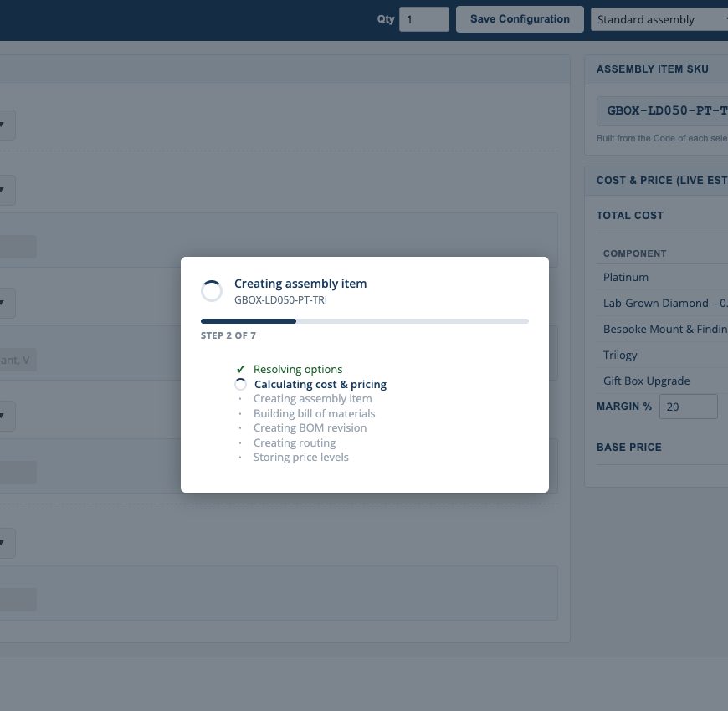Click the spinner beside Calculating cost & pricing
Image resolution: width=728 pixels, height=711 pixels.
240,384
